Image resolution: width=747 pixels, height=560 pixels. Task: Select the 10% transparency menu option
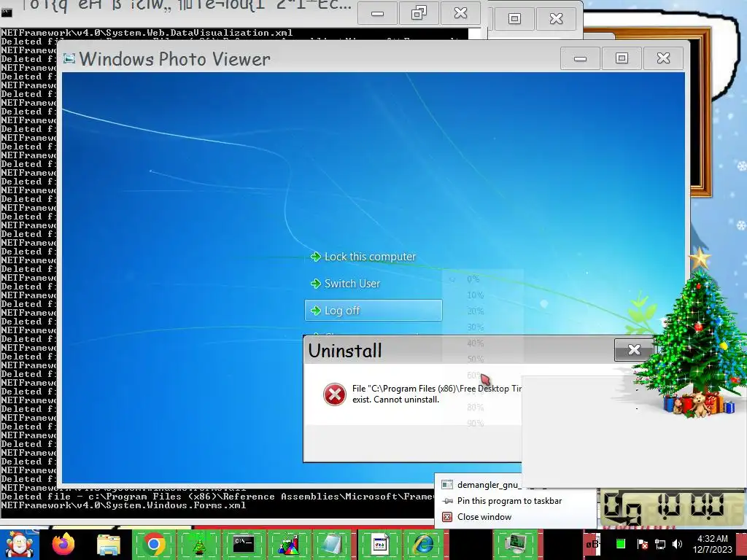click(483, 295)
